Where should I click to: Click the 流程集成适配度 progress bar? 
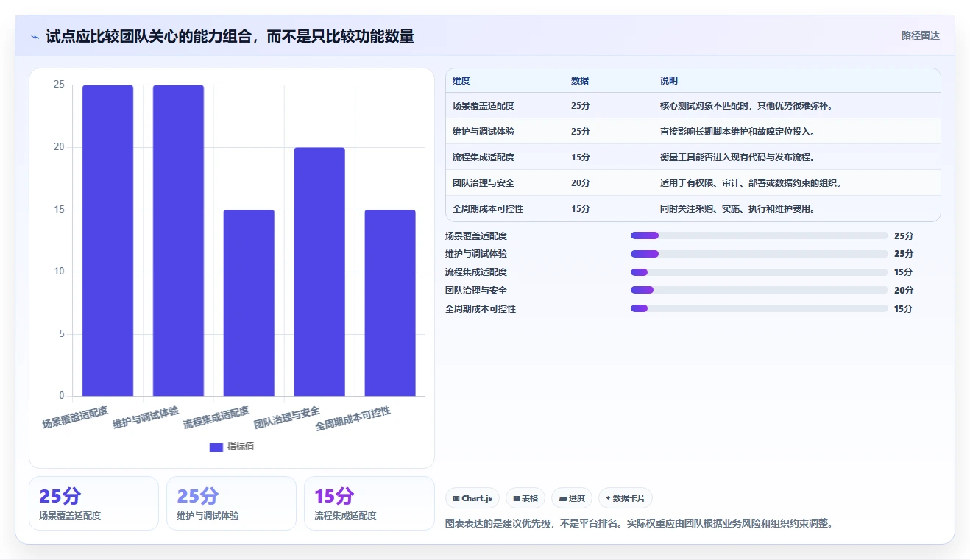759,272
